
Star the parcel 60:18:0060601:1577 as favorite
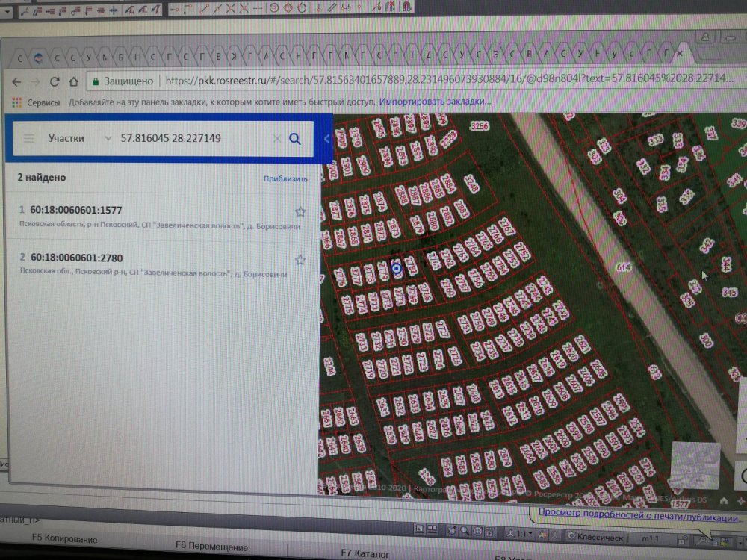point(300,211)
